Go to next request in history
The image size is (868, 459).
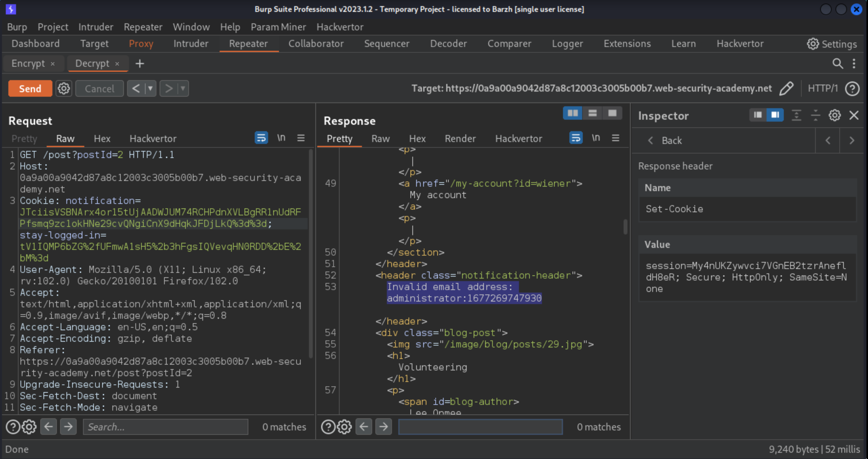click(x=168, y=89)
